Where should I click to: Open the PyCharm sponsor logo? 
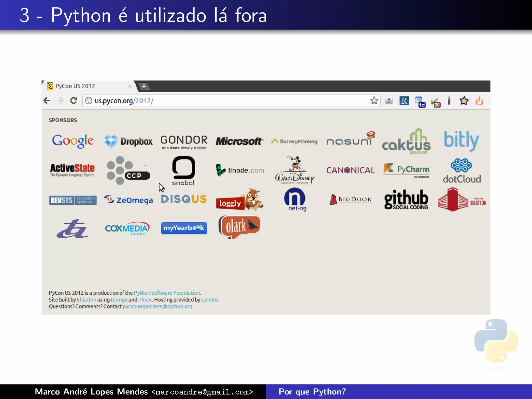click(x=407, y=170)
